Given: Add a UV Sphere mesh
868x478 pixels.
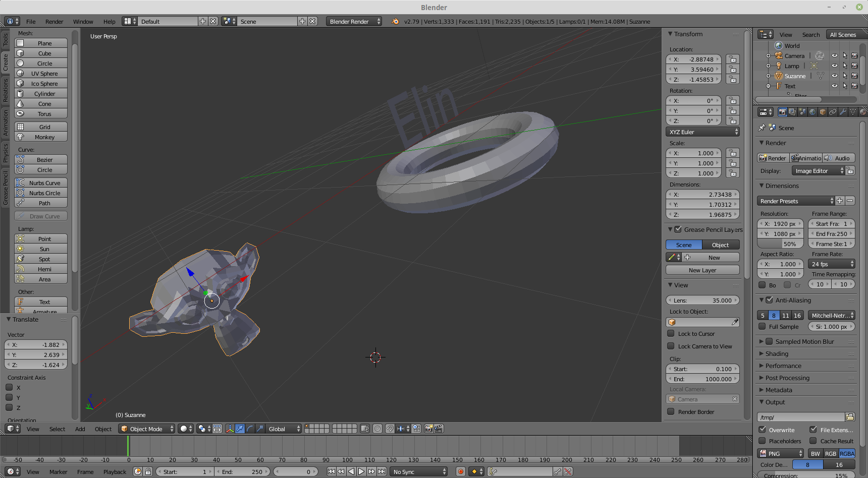Looking at the screenshot, I should (x=41, y=74).
